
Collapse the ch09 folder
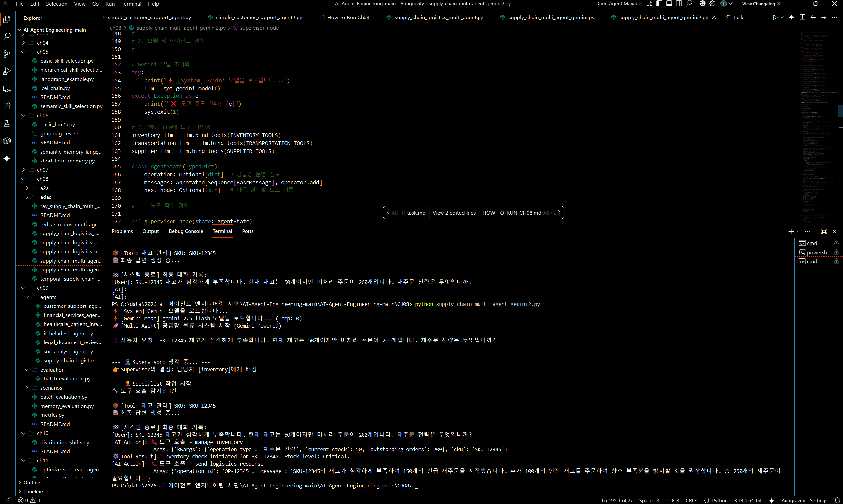43,288
